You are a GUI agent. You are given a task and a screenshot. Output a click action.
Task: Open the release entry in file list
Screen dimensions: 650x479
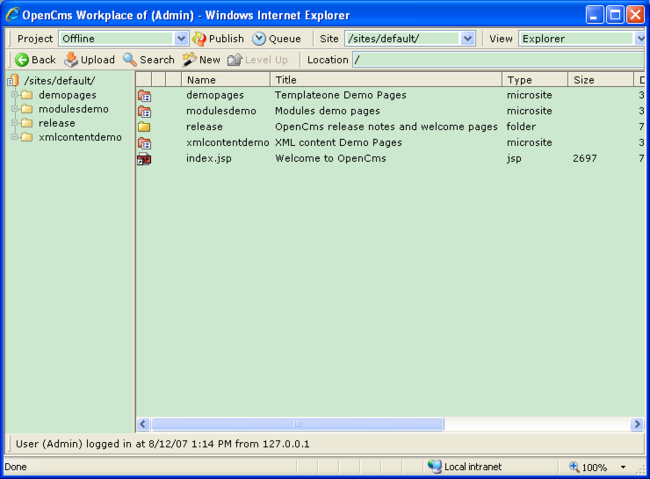204,127
